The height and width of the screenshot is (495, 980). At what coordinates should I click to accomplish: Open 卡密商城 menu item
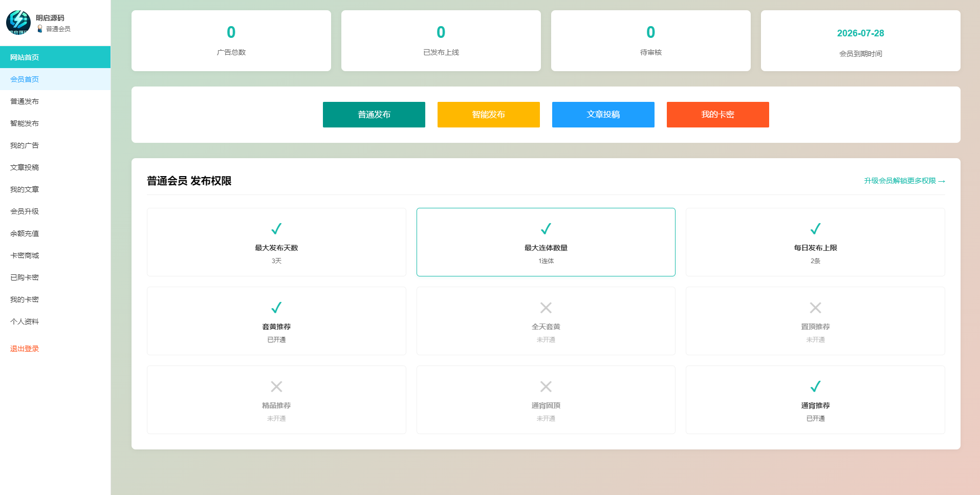[55, 255]
